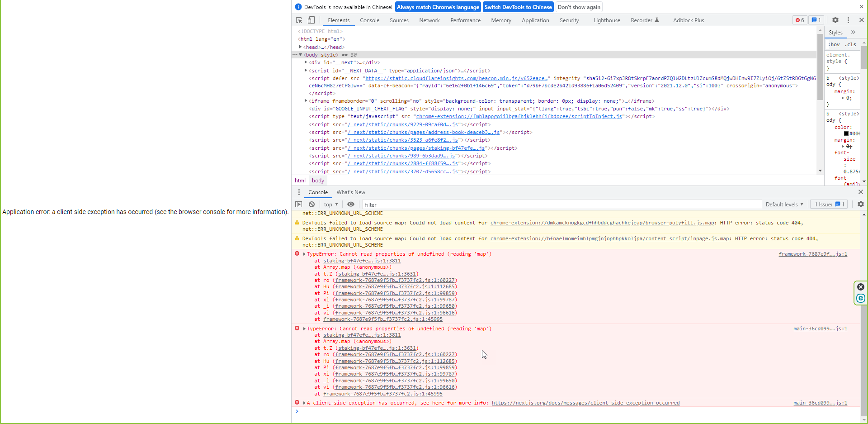Open console settings gear icon
This screenshot has width=868, height=424.
point(860,204)
